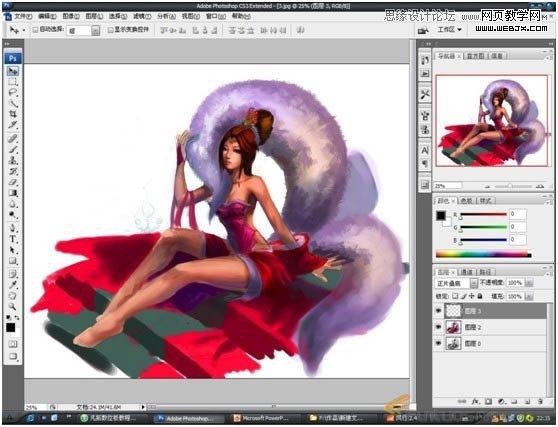Viewport: 558px width, 427px height.
Task: Select the Quick Selection wand tool
Action: (x=13, y=104)
